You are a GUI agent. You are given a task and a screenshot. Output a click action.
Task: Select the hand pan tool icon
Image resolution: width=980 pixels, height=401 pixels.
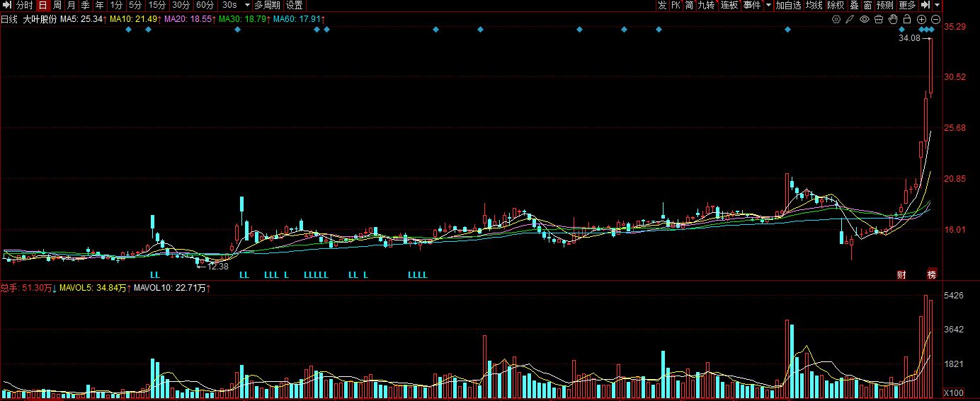tap(893, 19)
